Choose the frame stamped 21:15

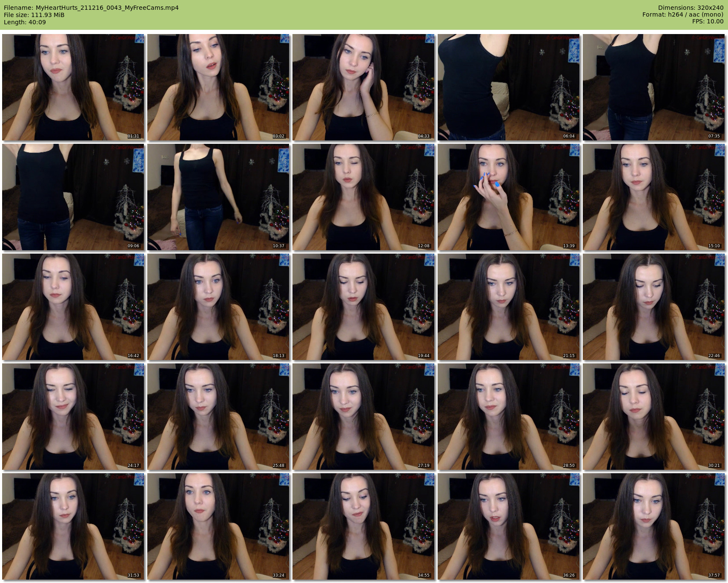coord(509,307)
